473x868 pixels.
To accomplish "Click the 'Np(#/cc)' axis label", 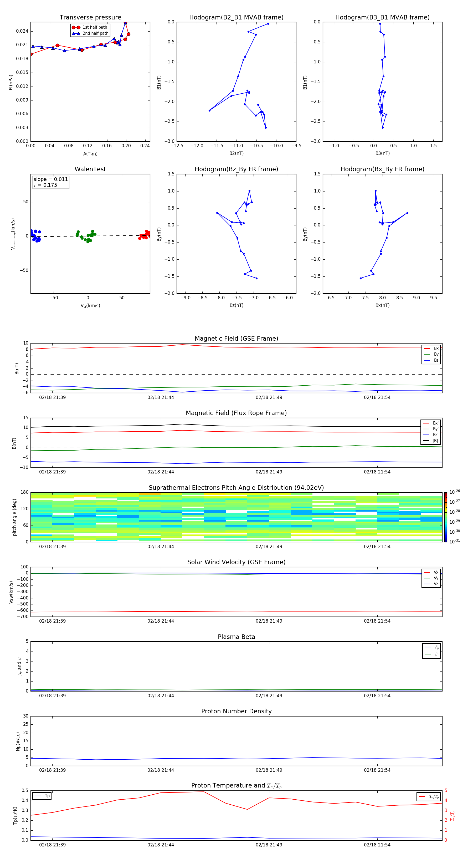I will point(18,741).
